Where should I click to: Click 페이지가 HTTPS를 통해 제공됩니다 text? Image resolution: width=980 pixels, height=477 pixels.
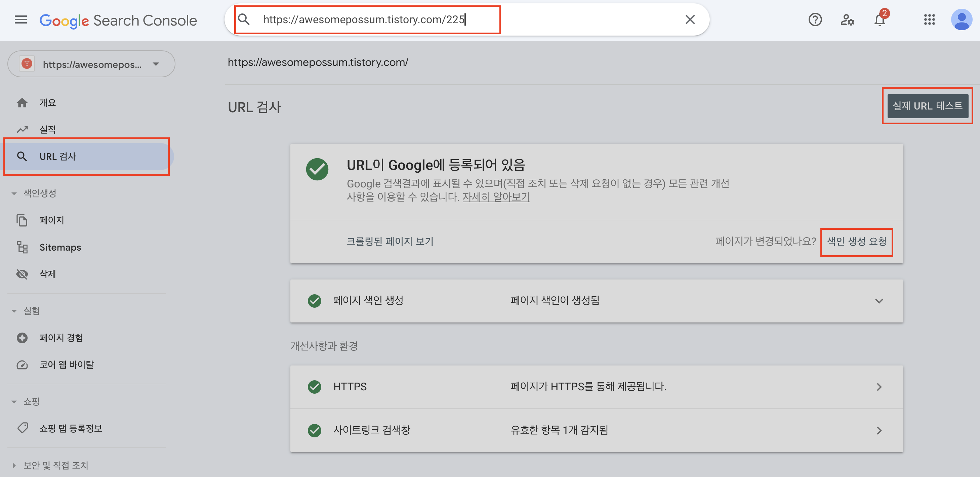[x=588, y=387]
